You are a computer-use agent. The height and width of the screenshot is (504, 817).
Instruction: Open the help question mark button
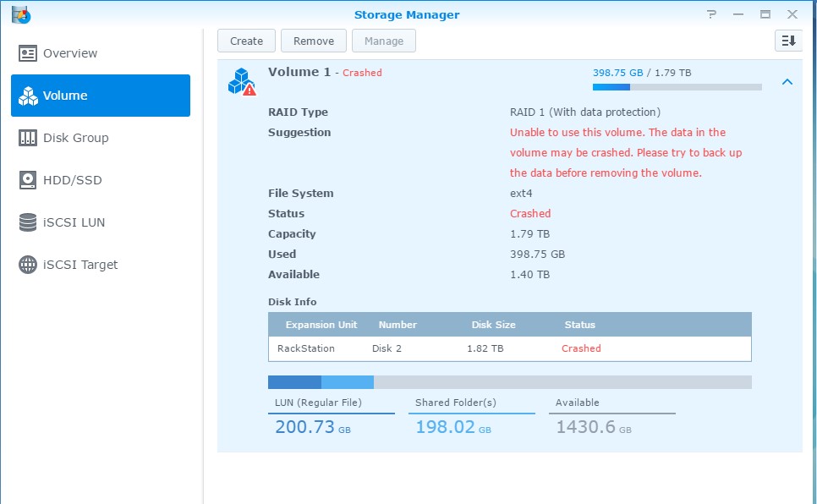[x=712, y=14]
